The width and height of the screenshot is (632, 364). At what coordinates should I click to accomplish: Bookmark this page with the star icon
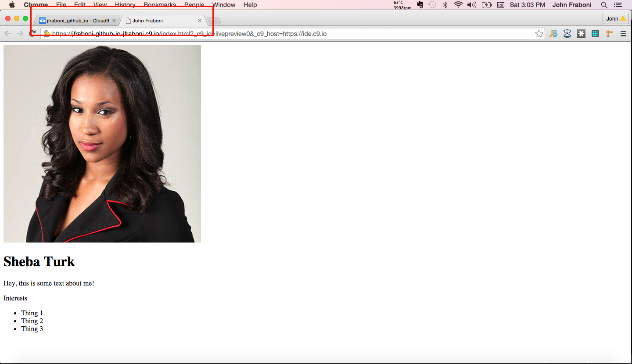539,34
